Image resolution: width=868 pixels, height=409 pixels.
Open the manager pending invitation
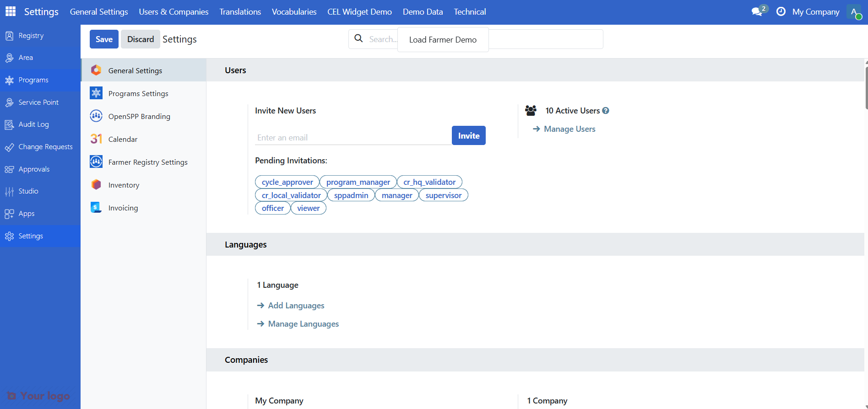[397, 195]
